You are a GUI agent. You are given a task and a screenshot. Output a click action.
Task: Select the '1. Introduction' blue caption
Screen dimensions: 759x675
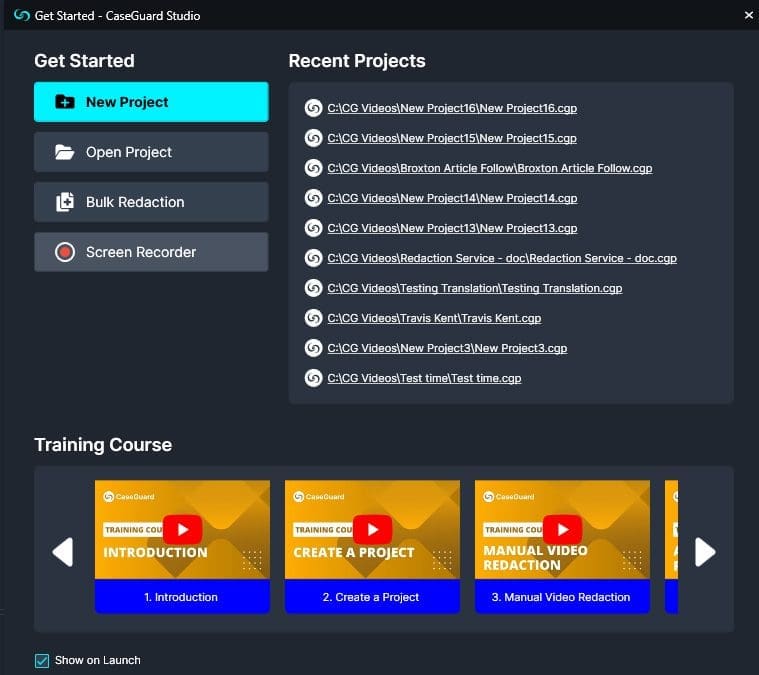pyautogui.click(x=182, y=597)
